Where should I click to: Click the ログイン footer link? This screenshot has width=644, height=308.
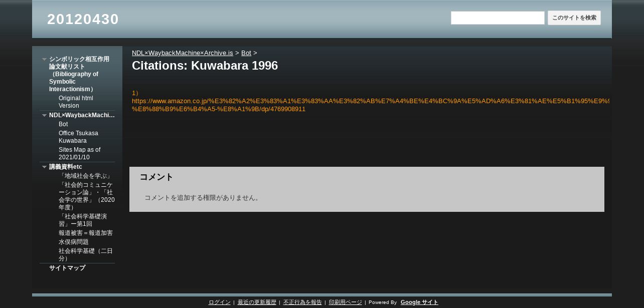(x=220, y=302)
